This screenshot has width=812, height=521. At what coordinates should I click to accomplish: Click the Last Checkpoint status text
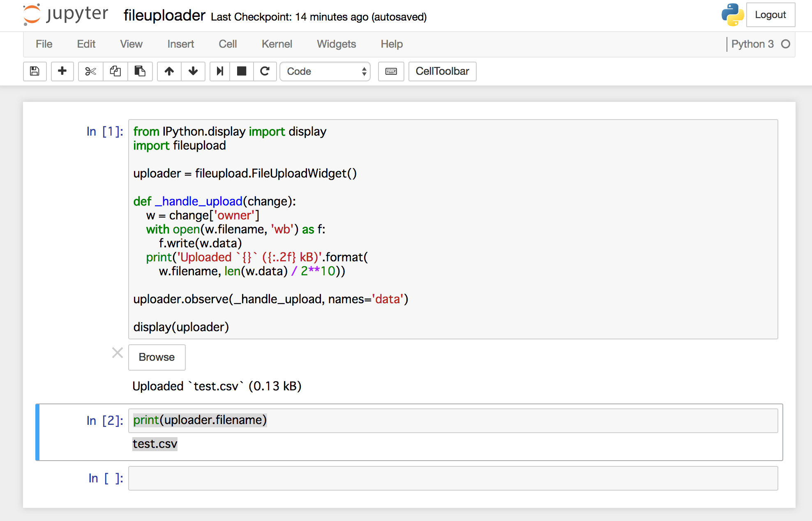coord(319,17)
